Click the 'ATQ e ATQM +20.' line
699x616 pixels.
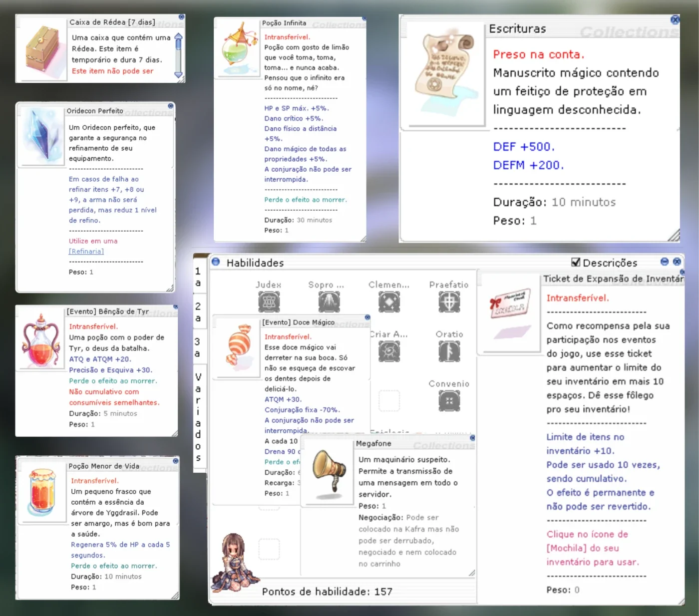[100, 359]
